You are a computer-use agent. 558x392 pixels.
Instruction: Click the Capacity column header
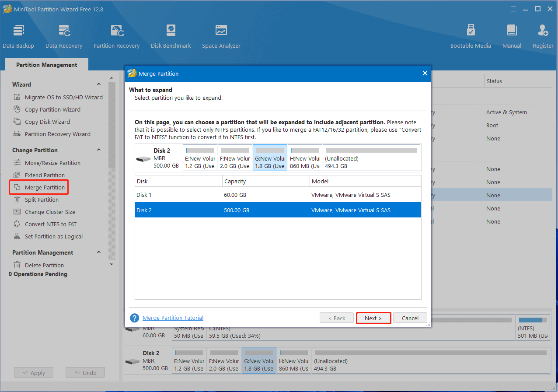click(266, 181)
